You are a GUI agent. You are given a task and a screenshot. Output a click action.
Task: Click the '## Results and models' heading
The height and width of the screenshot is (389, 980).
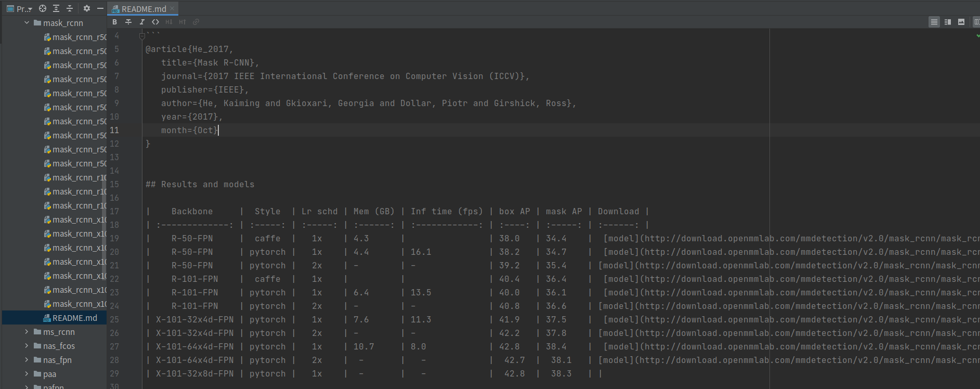(x=200, y=184)
